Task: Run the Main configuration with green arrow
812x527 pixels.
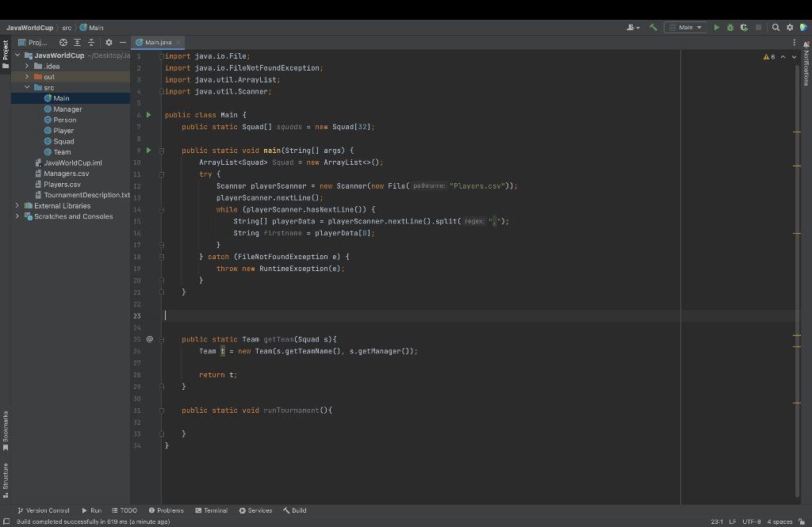Action: [x=717, y=26]
